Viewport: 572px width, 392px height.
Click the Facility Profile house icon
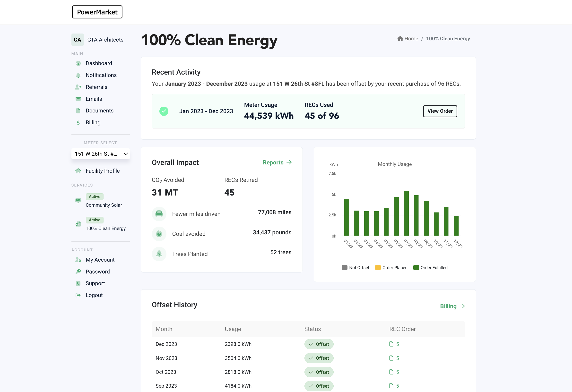78,171
